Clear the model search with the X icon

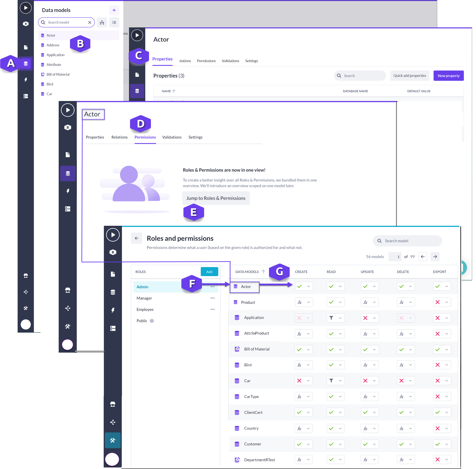[x=90, y=22]
